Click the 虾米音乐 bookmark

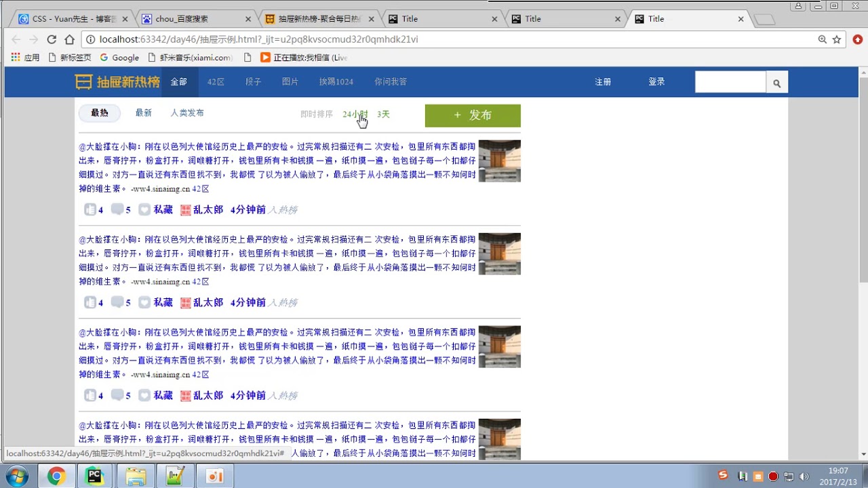click(191, 58)
